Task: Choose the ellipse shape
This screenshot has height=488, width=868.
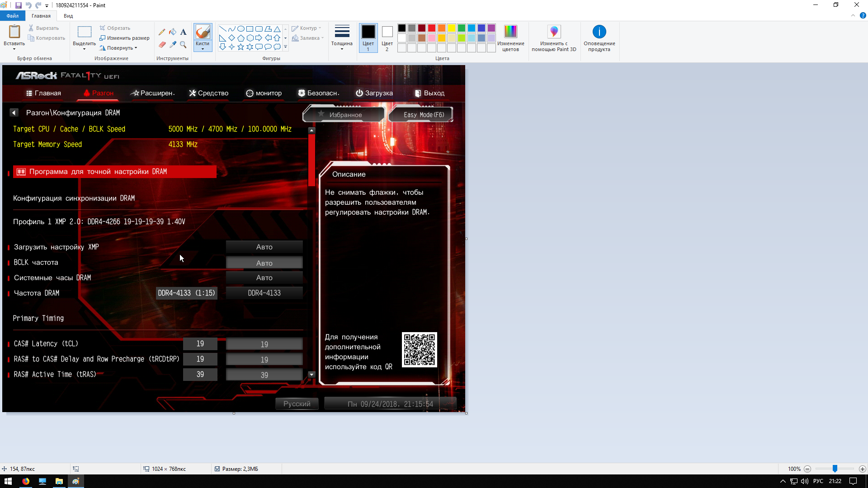Action: (241, 29)
